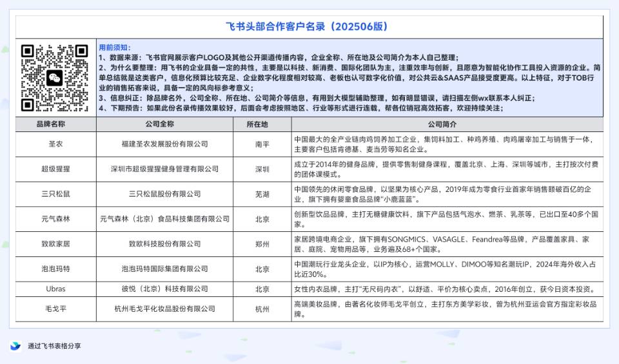Click the 毛戈平 company description cell
This screenshot has width=619, height=364.
(x=447, y=309)
